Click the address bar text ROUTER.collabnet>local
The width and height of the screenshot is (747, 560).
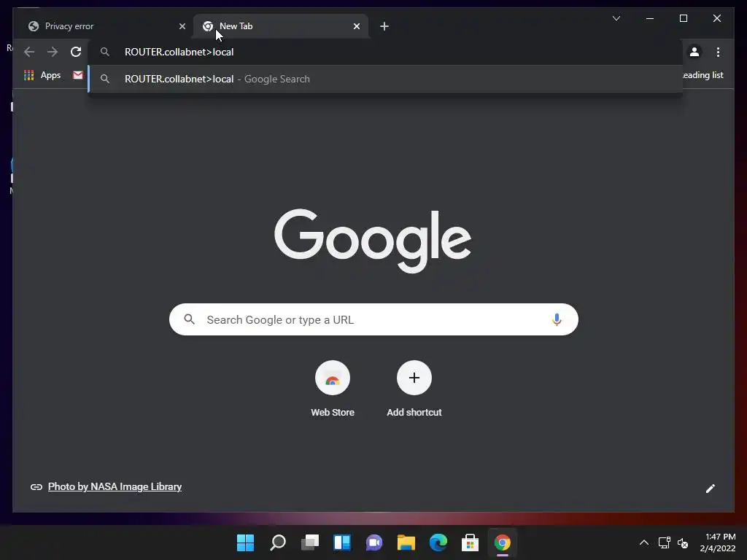click(x=179, y=52)
